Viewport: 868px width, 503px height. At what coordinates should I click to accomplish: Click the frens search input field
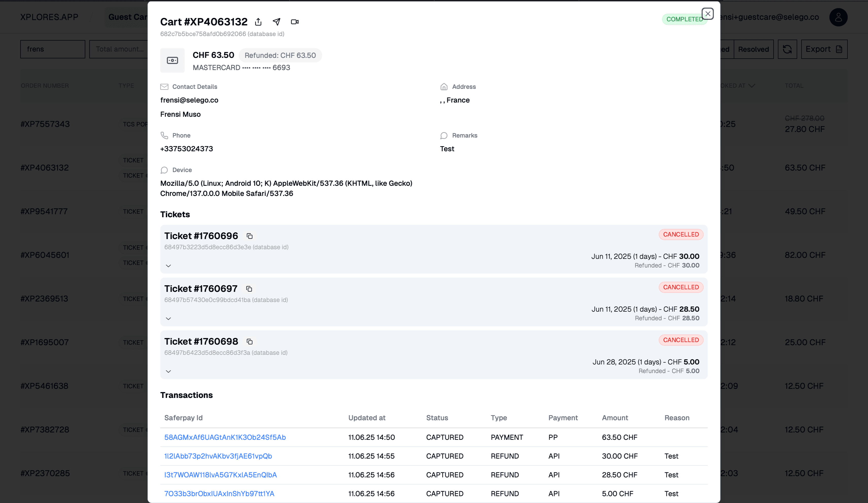pyautogui.click(x=52, y=49)
